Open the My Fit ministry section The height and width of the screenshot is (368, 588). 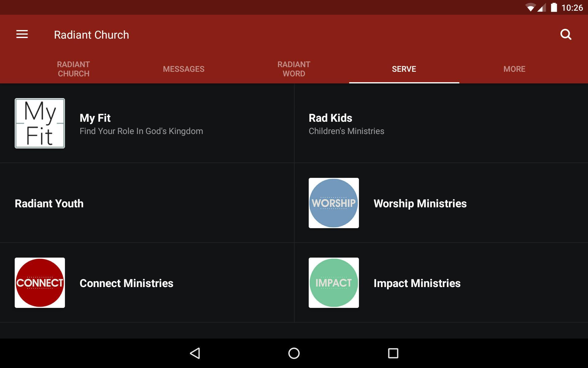147,123
